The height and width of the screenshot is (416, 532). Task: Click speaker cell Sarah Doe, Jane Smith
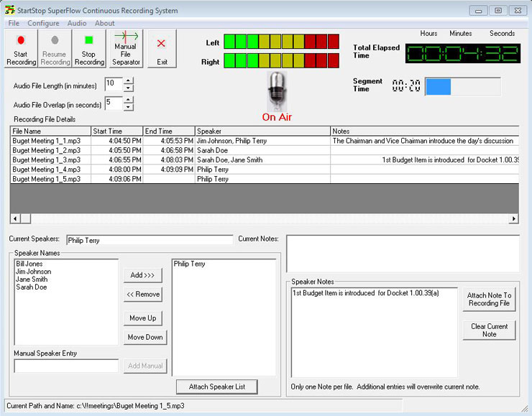point(262,160)
